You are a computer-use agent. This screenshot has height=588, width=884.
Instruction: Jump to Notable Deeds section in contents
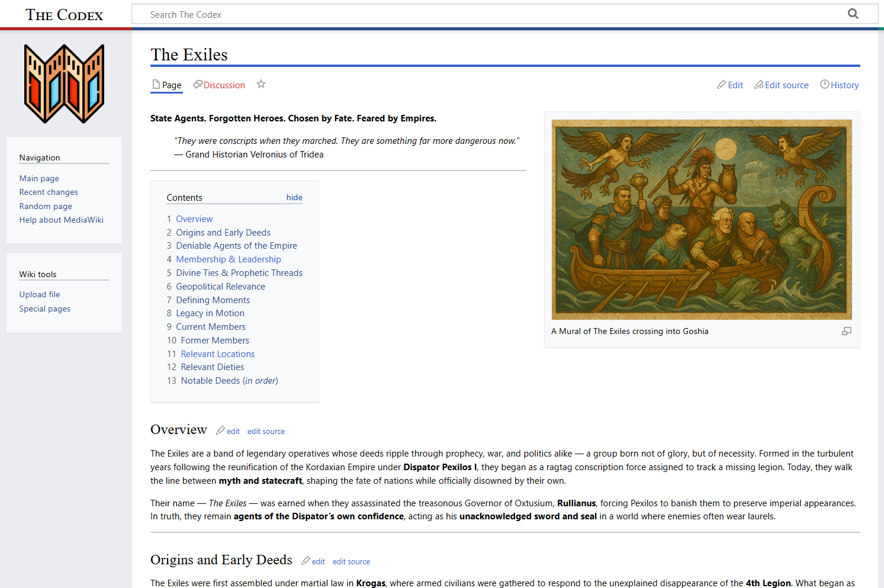pyautogui.click(x=229, y=381)
